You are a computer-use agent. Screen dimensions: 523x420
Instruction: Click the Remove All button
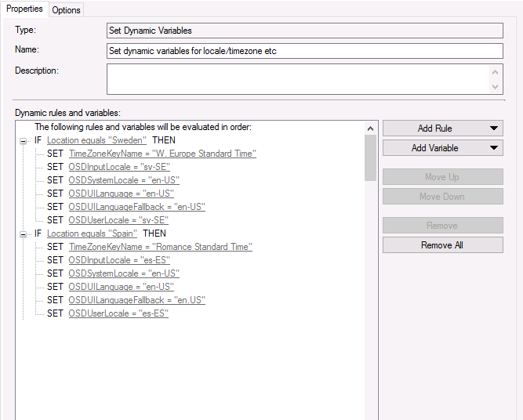tap(442, 245)
